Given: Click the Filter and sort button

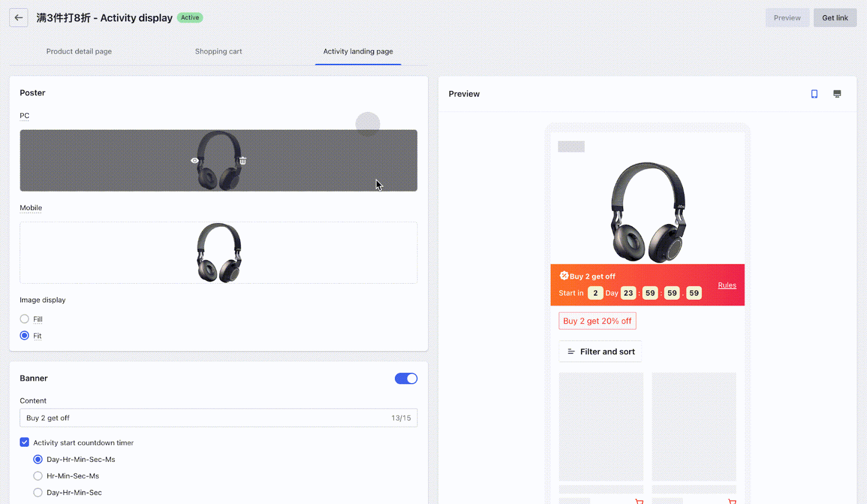Looking at the screenshot, I should (600, 352).
